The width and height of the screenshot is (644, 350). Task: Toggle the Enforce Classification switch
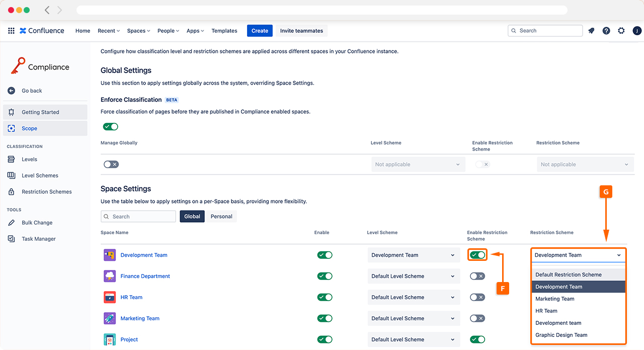(x=111, y=127)
